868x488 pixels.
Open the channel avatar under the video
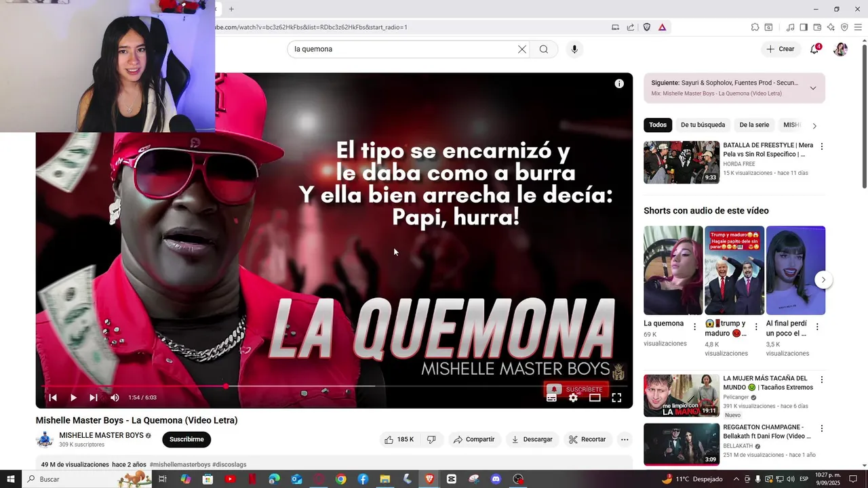[45, 440]
